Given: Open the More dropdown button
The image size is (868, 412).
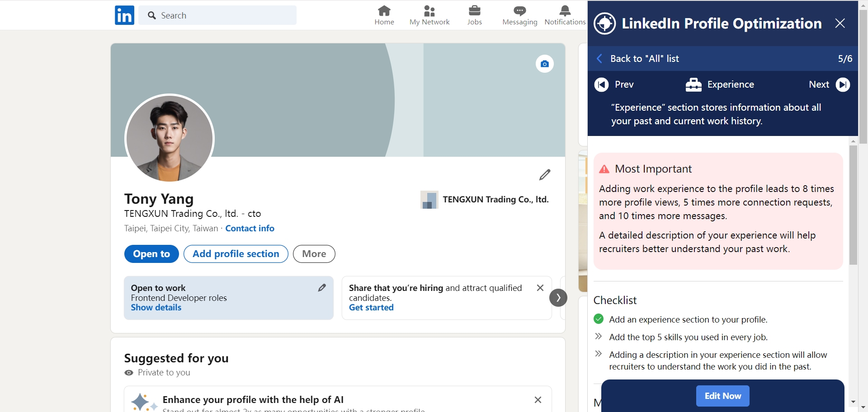Looking at the screenshot, I should [x=314, y=254].
